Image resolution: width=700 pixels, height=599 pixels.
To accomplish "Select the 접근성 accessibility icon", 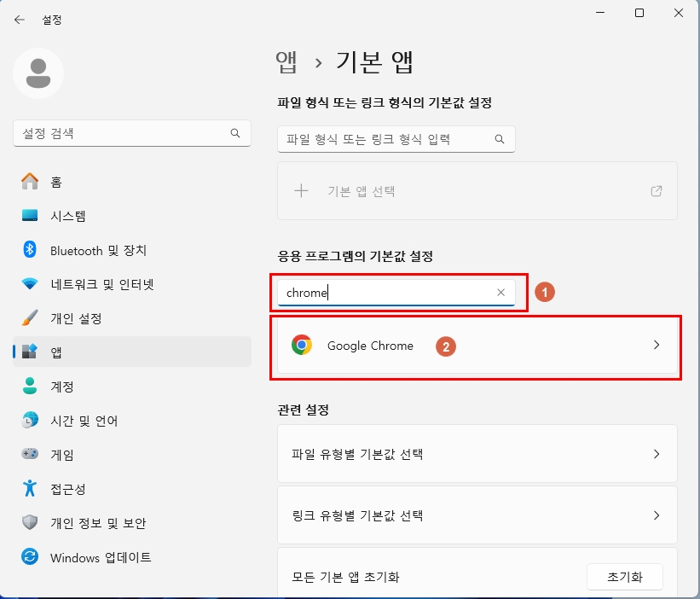I will pos(29,489).
